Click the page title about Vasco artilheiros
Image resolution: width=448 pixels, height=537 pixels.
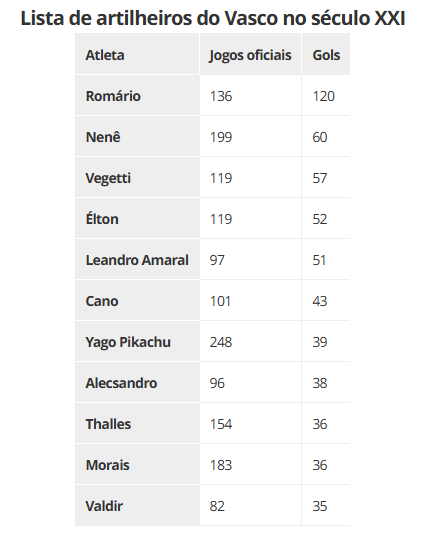pyautogui.click(x=213, y=18)
